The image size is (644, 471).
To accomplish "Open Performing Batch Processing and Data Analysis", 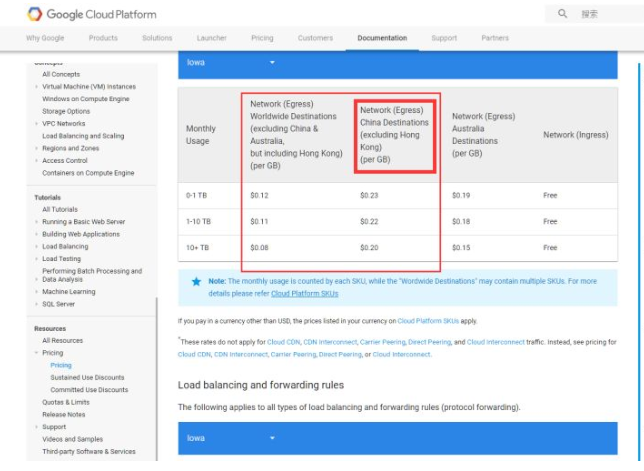I will pos(92,275).
